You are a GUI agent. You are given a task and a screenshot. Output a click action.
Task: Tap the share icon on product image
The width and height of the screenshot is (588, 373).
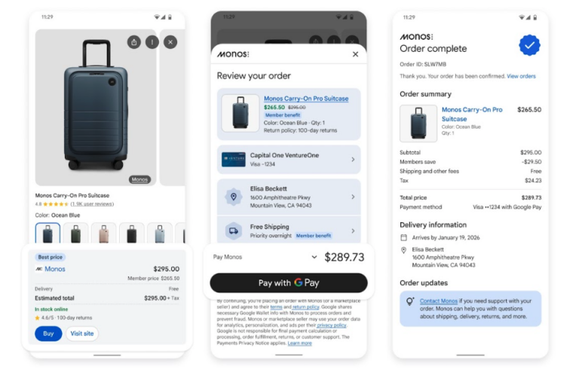click(x=134, y=42)
